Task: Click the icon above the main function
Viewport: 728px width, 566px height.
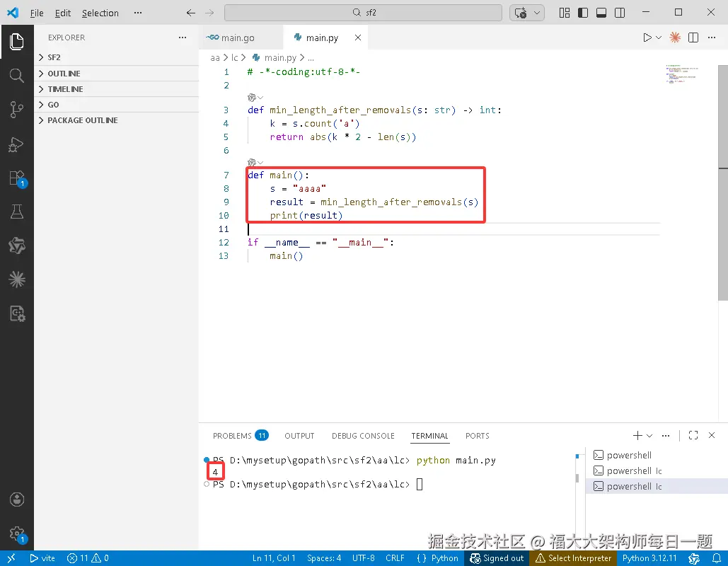Action: pos(252,163)
